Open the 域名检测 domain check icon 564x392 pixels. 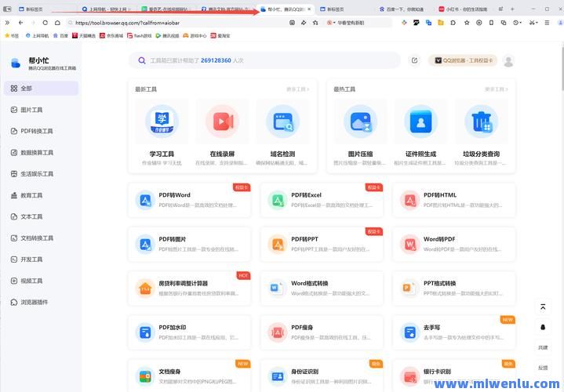pyautogui.click(x=282, y=122)
